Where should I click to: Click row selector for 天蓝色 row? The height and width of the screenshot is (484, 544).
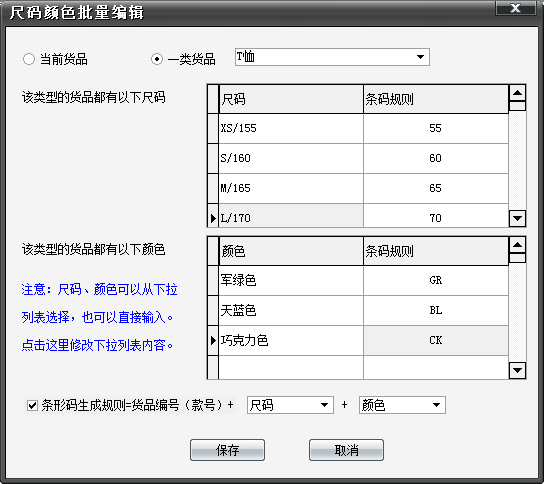tap(213, 311)
